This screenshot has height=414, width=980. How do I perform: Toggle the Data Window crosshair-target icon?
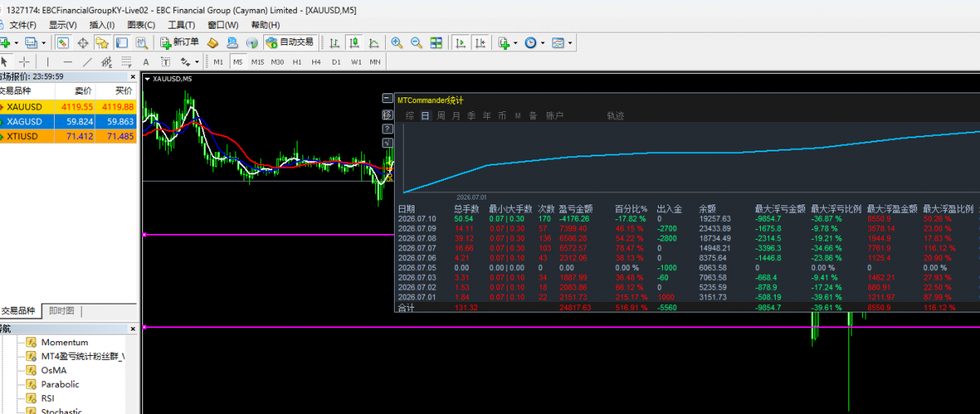coord(83,43)
